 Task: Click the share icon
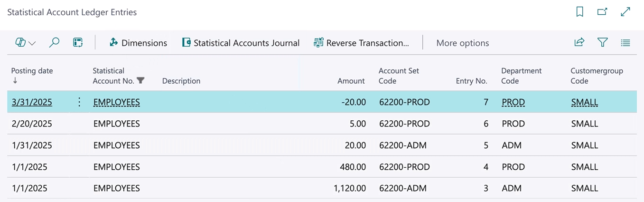pyautogui.click(x=579, y=43)
